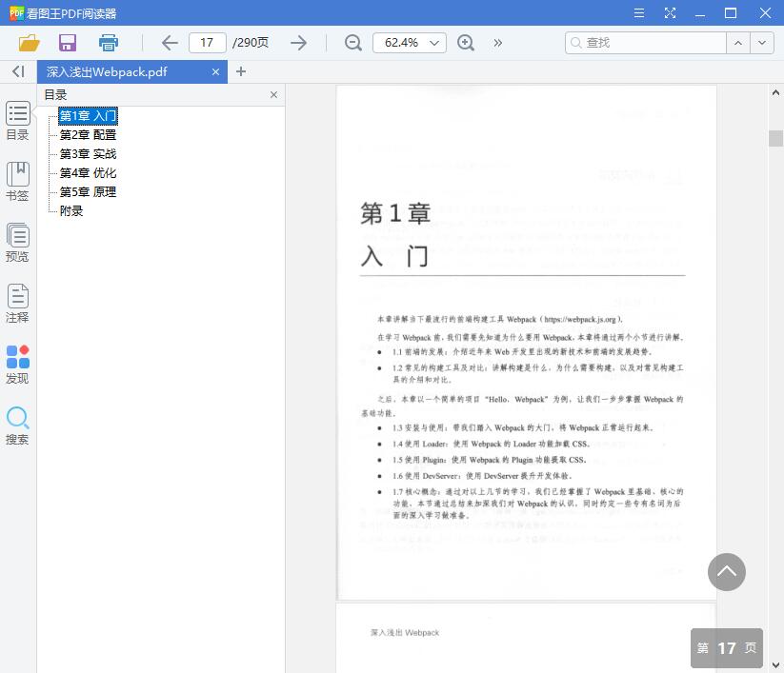Select 第1章 入门 in the outline
This screenshot has width=784, height=673.
point(88,116)
